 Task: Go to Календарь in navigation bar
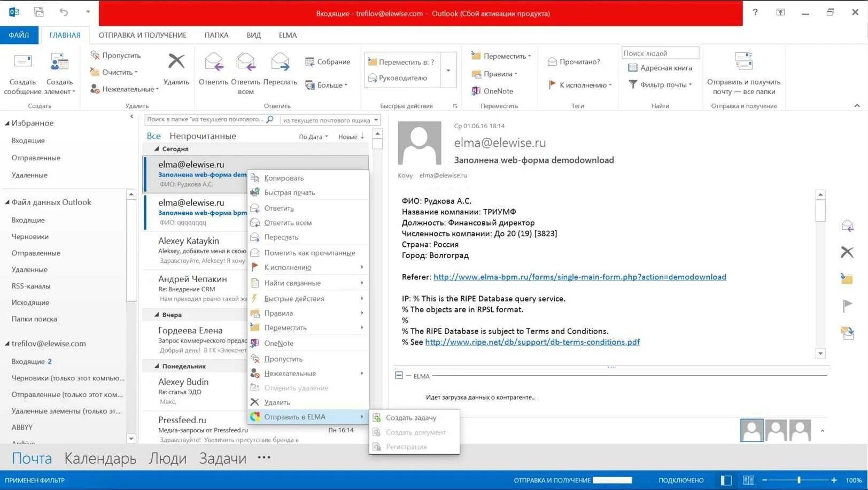(100, 458)
